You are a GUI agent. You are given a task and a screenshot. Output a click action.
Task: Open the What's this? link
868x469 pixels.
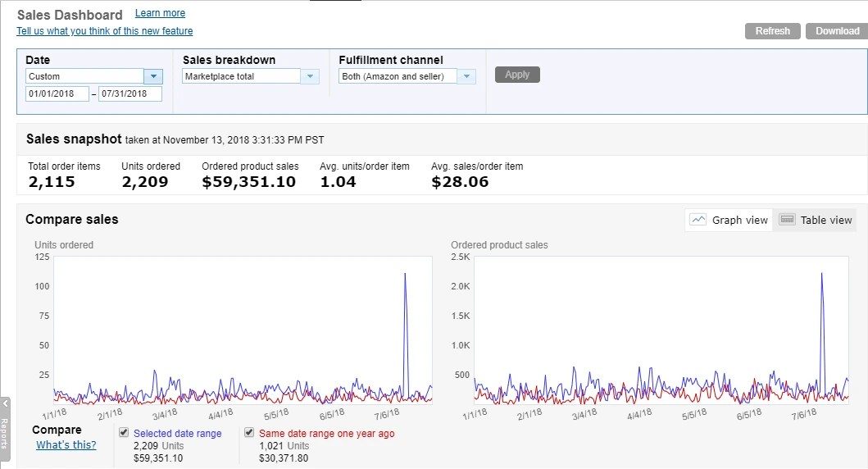(x=66, y=444)
